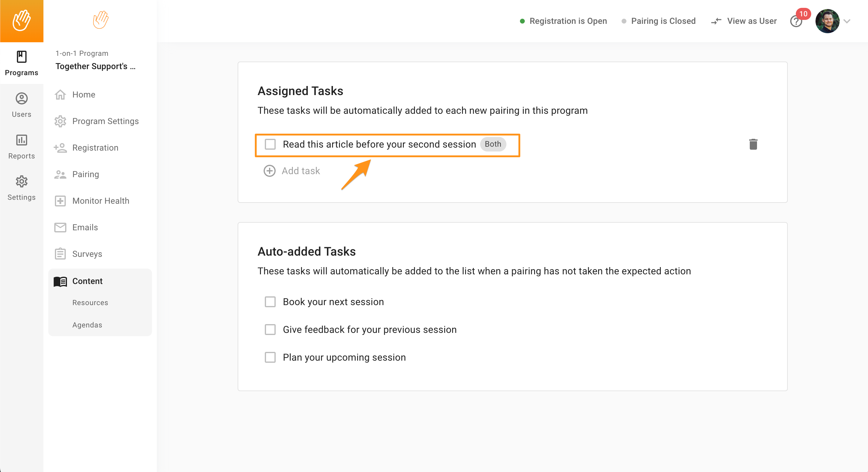Click the Content open-book icon
Viewport: 868px width, 472px height.
pos(60,282)
